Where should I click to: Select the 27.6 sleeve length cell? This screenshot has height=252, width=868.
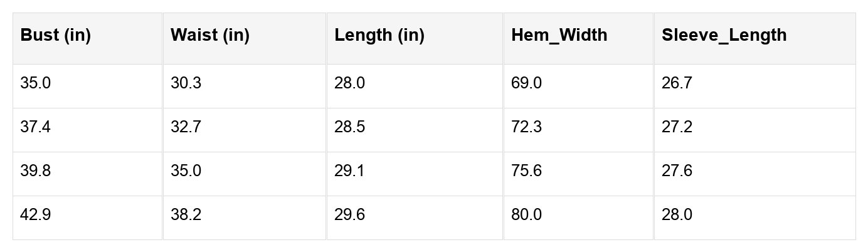(677, 171)
